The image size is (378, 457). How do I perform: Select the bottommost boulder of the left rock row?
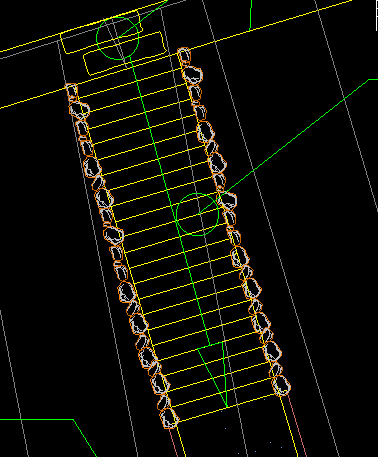169,418
